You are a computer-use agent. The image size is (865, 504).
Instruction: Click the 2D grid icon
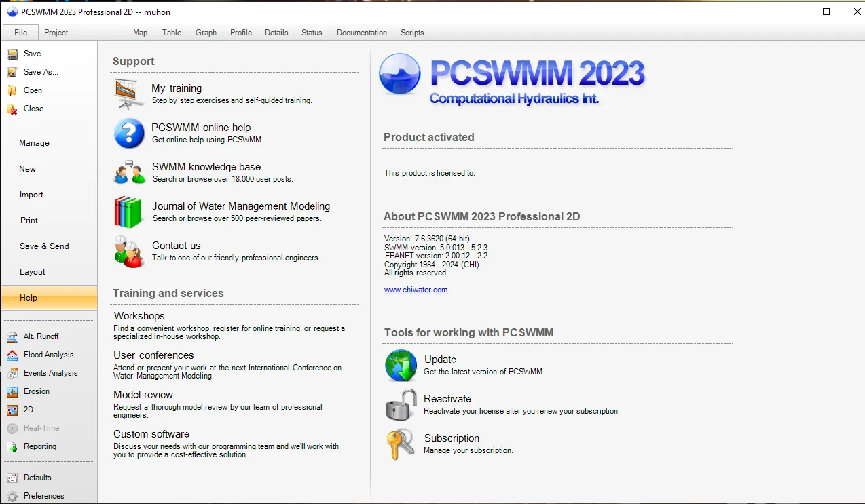coord(12,410)
